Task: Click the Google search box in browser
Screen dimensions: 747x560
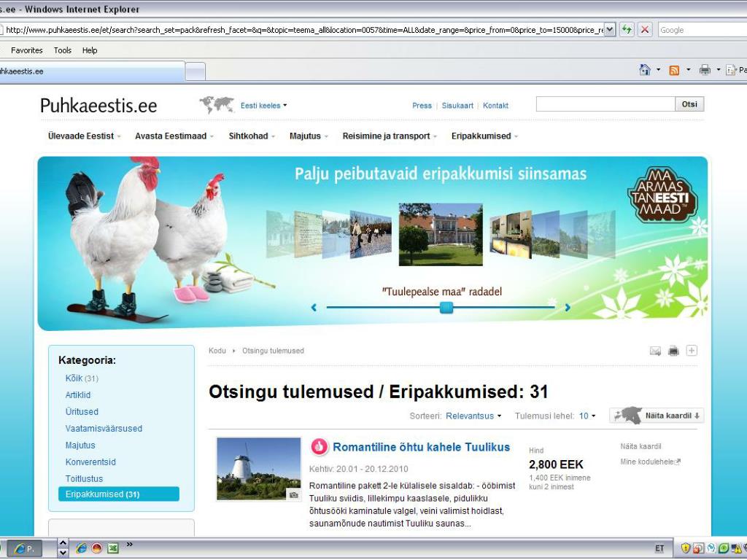Action: 703,29
